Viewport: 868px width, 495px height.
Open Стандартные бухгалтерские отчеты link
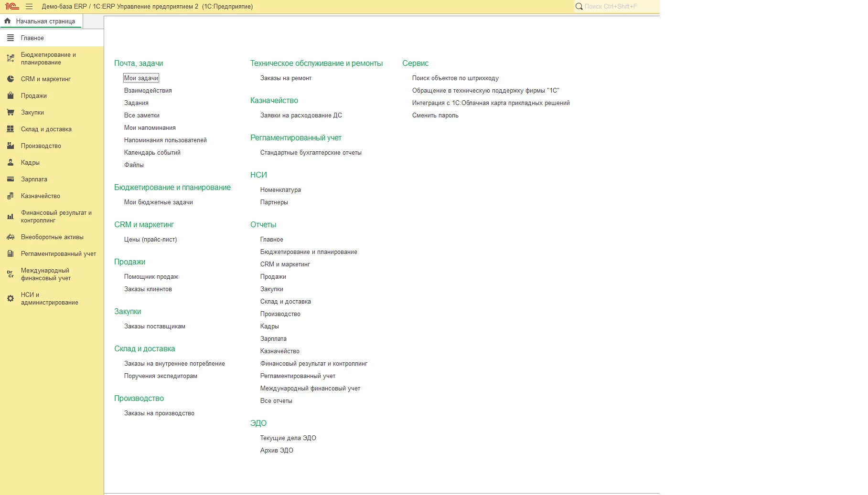click(x=311, y=152)
